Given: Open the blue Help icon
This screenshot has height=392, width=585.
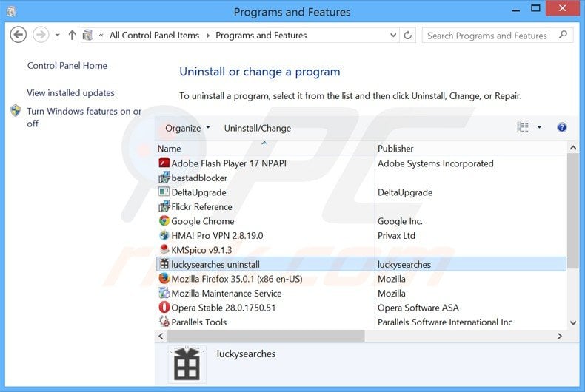Looking at the screenshot, I should 562,127.
